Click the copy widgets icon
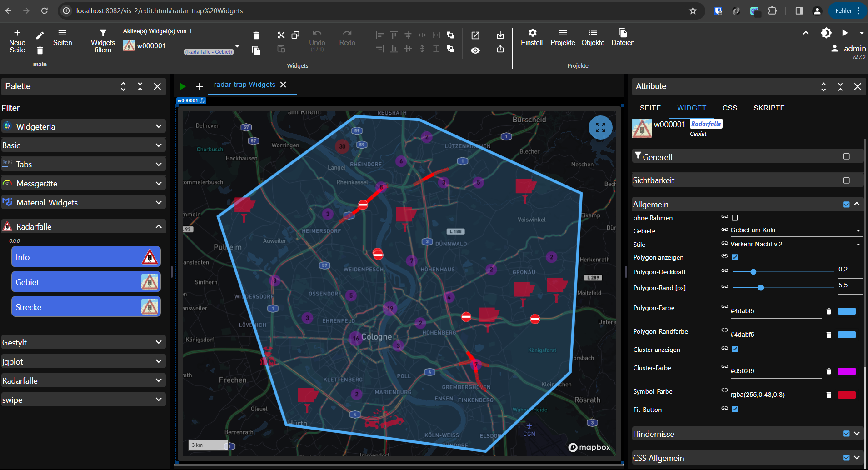Viewport: 868px width, 470px height. 295,35
